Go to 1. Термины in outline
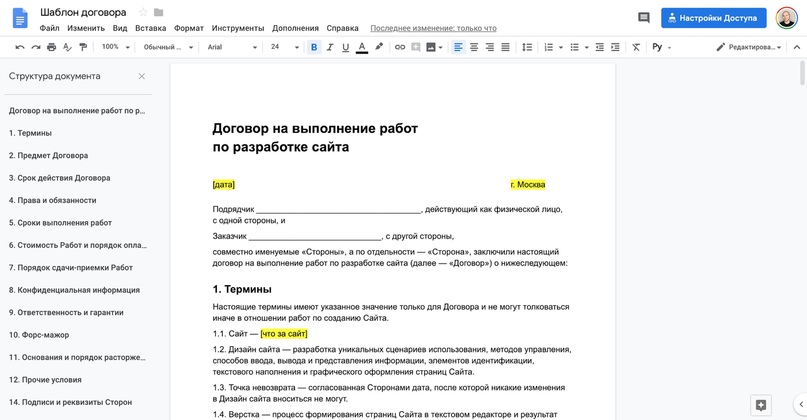 point(30,133)
